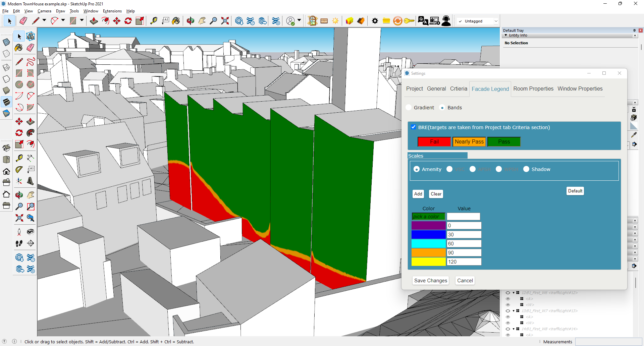The image size is (644, 346).
Task: Uncheck the BRE targets checkbox
Action: click(413, 127)
